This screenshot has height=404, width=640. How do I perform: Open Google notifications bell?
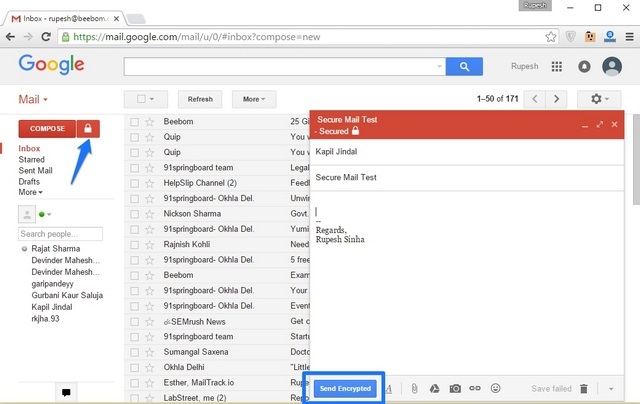(584, 66)
